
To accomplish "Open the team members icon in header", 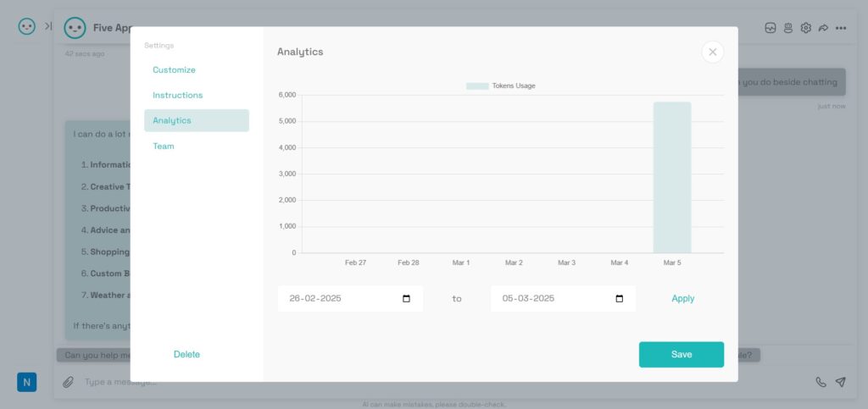I will [x=788, y=28].
